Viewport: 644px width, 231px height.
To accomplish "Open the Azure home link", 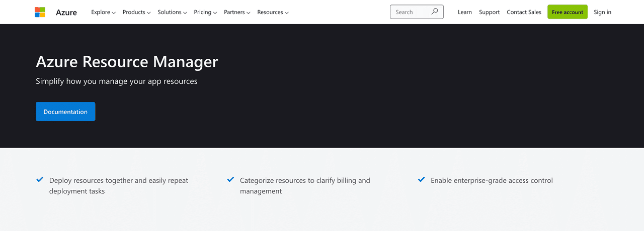I will 66,12.
